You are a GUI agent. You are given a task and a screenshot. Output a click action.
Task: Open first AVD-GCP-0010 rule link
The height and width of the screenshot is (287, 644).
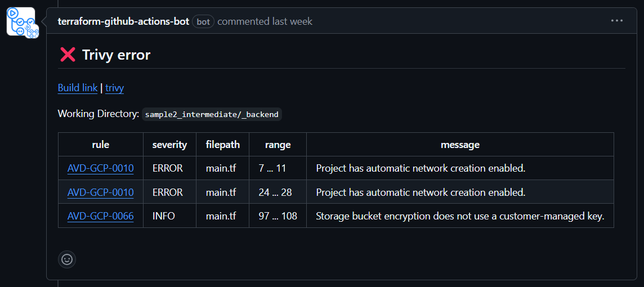pos(100,168)
